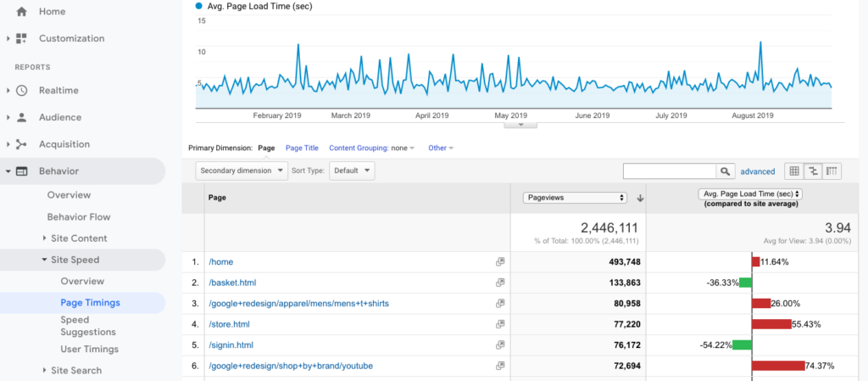Click the Avg. Page Load Time legend dot
868x381 pixels.
(199, 7)
